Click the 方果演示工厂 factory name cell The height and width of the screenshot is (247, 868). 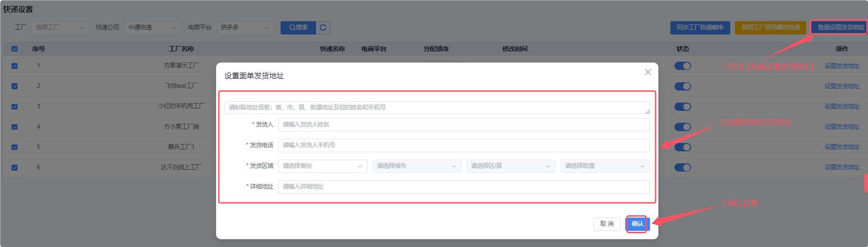[x=182, y=66]
